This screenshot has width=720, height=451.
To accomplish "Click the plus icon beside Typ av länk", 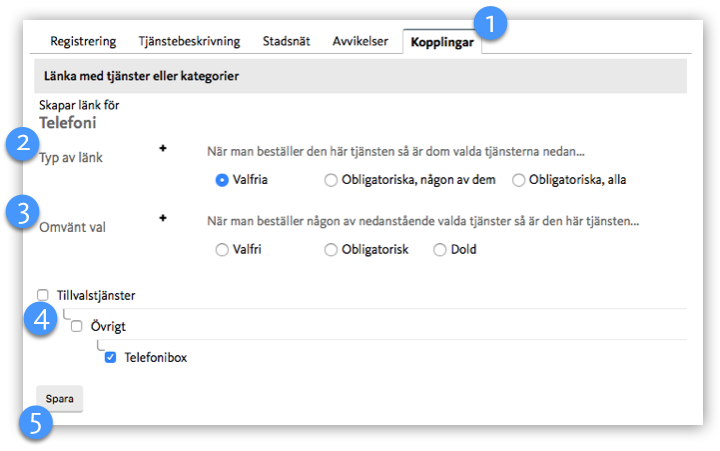I will [x=163, y=148].
